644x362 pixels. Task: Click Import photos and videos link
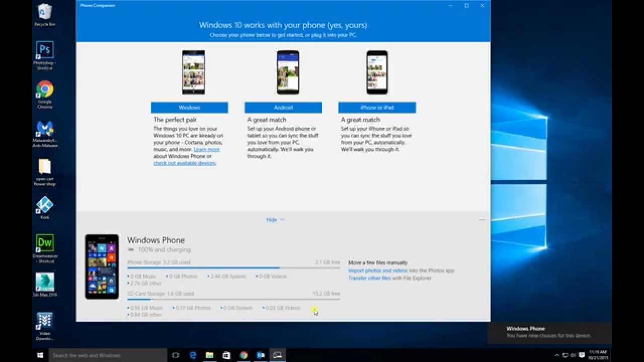378,270
